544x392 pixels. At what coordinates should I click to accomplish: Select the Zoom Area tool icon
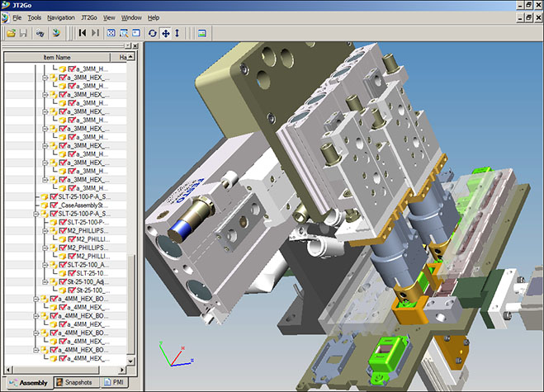click(124, 33)
